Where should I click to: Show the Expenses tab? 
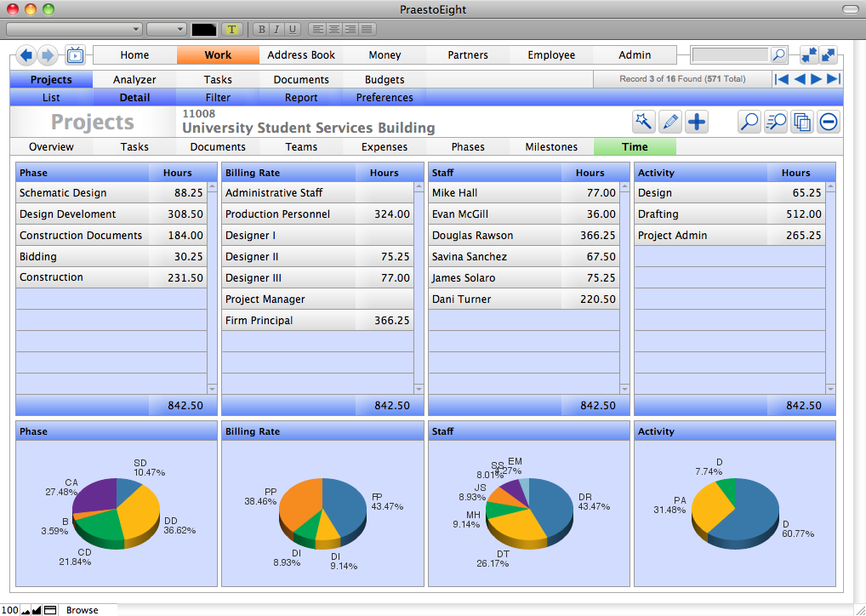pyautogui.click(x=385, y=146)
